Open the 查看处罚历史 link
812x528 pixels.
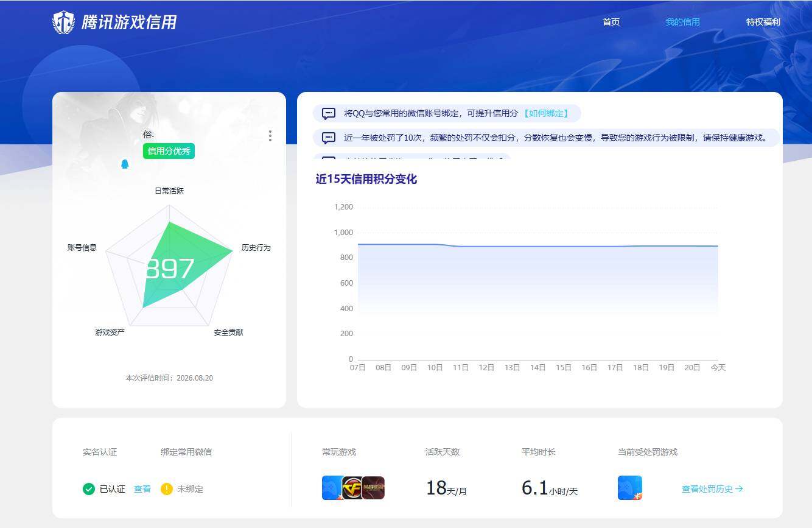[712, 489]
